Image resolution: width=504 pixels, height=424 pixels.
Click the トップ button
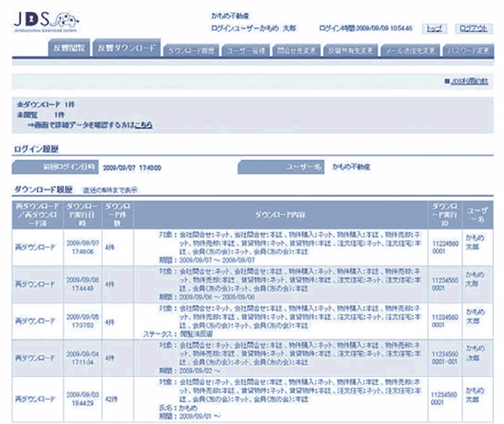[434, 29]
